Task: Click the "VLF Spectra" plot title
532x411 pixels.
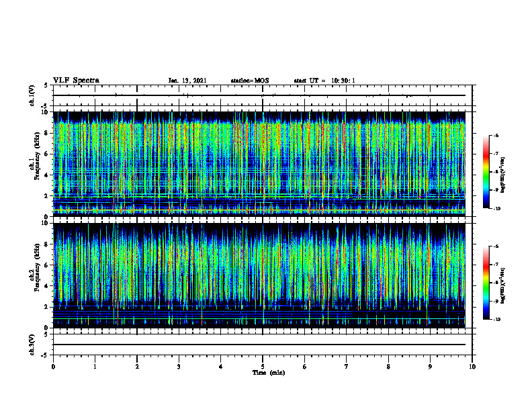Action: pyautogui.click(x=76, y=81)
